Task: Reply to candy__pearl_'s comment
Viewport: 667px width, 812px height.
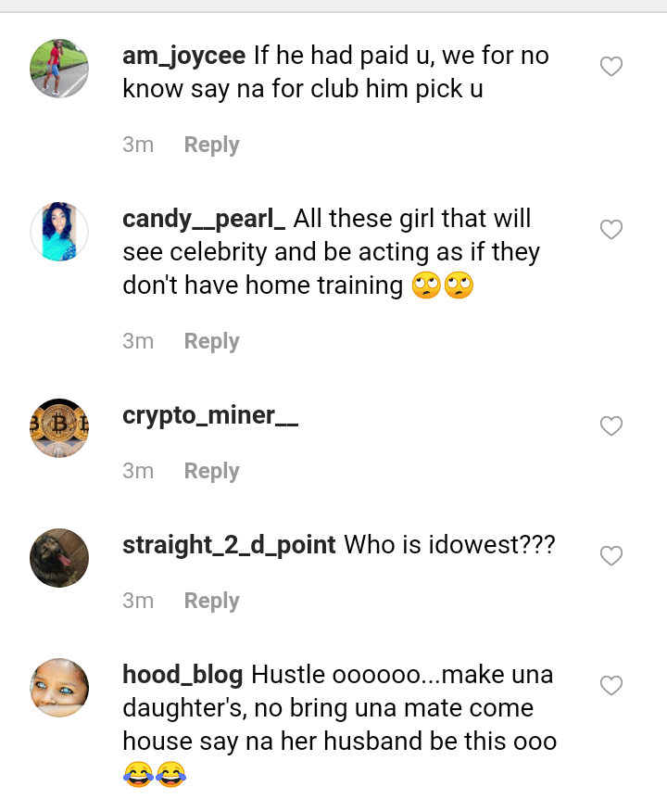Action: (x=211, y=341)
